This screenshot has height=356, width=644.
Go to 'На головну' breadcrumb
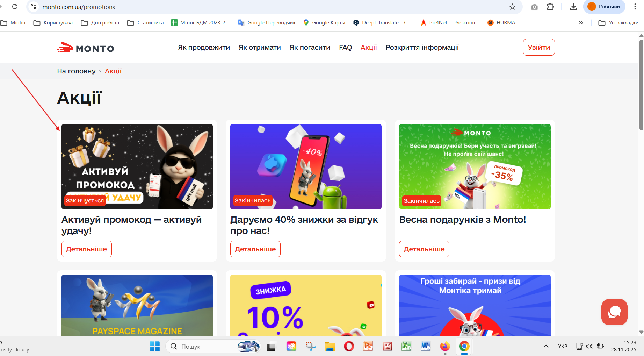[x=76, y=71]
